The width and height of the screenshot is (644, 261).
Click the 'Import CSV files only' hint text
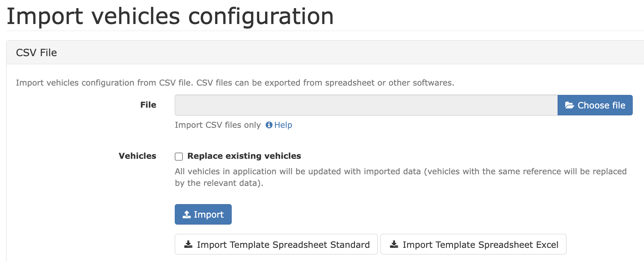click(217, 125)
